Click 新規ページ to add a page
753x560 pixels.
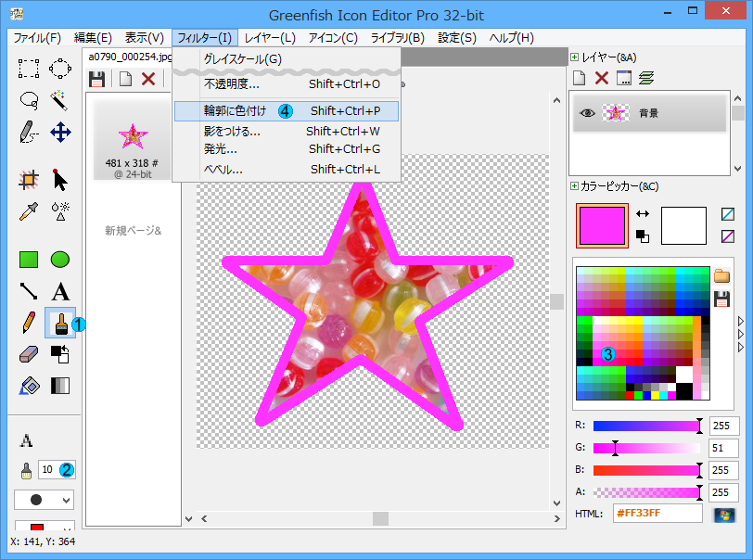click(x=133, y=230)
